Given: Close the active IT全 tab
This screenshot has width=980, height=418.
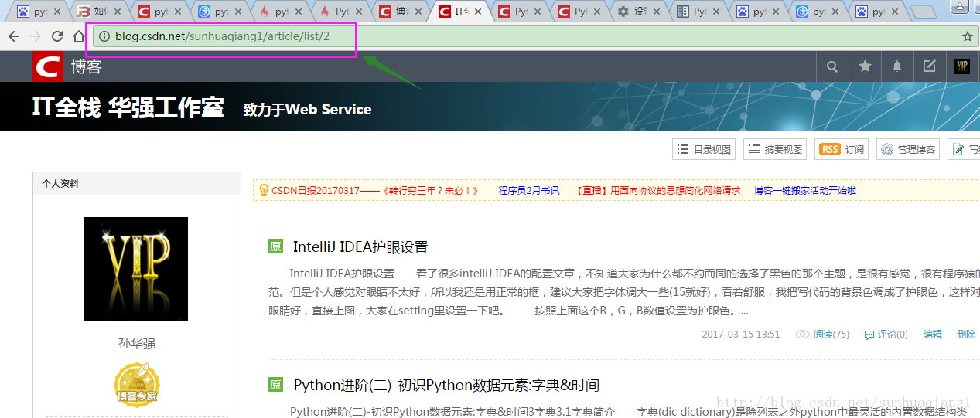Looking at the screenshot, I should click(477, 12).
